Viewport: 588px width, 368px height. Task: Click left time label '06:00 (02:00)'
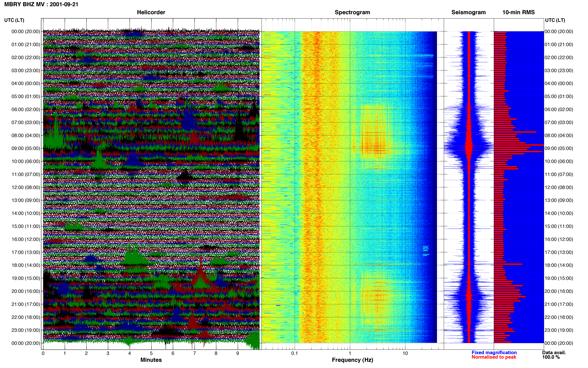[26, 109]
